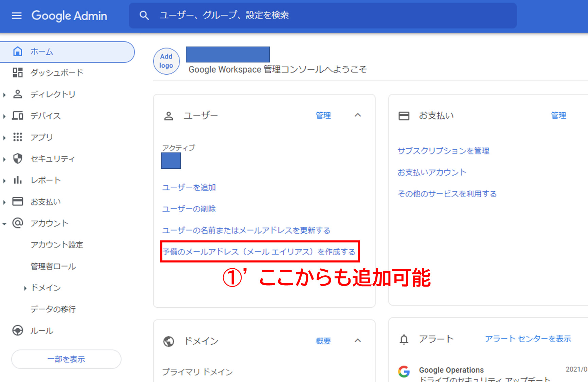Expand the レポート arrow
Image resolution: width=588 pixels, height=382 pixels.
coord(4,181)
